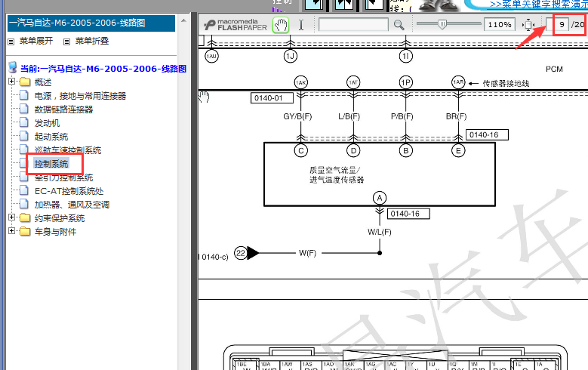This screenshot has width=588, height=370.
Task: Click sidebar scrollbar up arrow
Action: pyautogui.click(x=183, y=20)
